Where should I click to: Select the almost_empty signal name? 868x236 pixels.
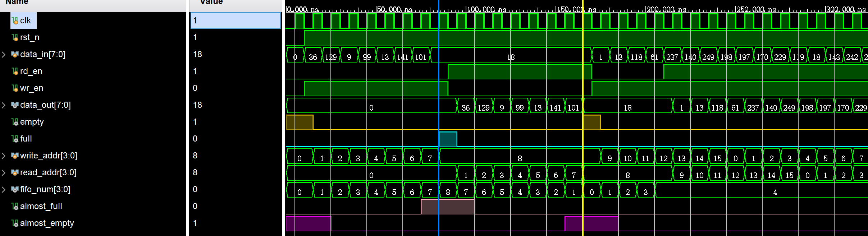pyautogui.click(x=47, y=223)
